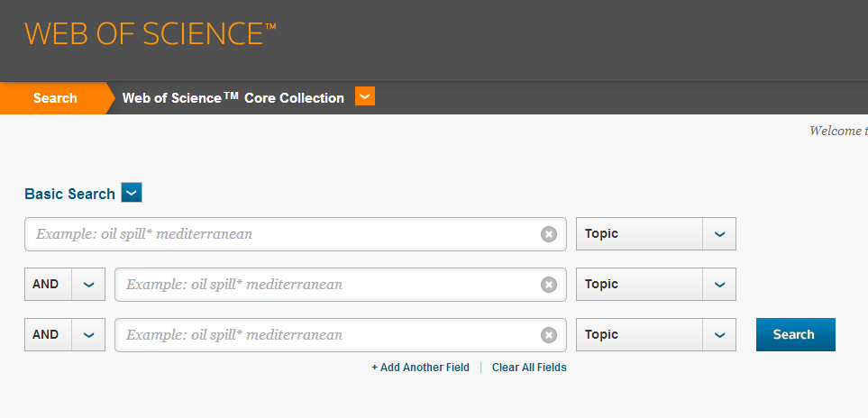Expand the second row Topic field chevron
Viewport: 868px width, 418px height.
(719, 285)
